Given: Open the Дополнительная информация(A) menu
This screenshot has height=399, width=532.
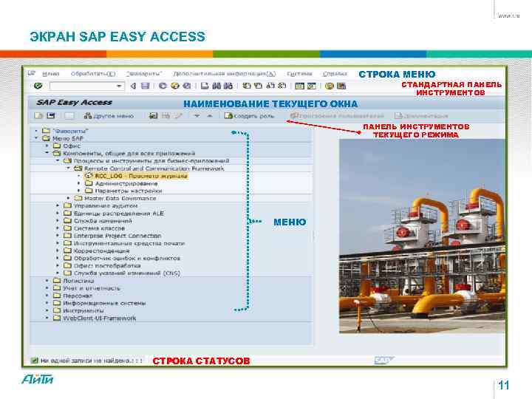Looking at the screenshot, I should [x=225, y=74].
